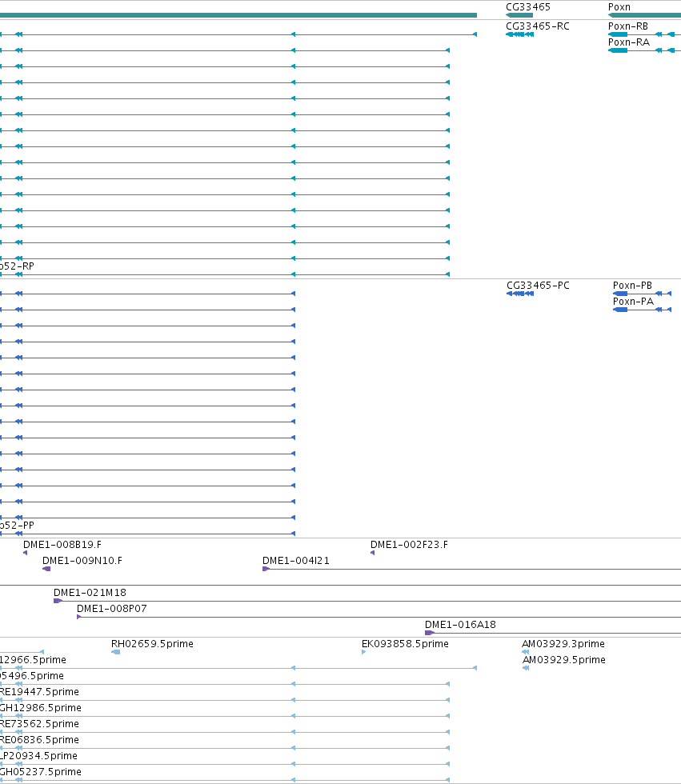Screen dimensions: 681x784
Task: Select the DME1-016A18 start glyph
Action: (x=429, y=633)
